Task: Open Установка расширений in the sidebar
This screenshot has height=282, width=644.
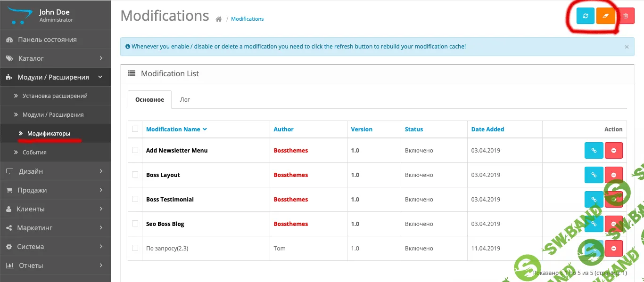Action: click(55, 96)
